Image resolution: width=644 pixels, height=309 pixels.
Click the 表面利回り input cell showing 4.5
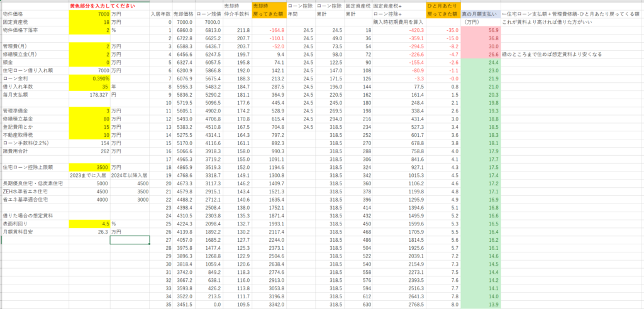pos(89,223)
